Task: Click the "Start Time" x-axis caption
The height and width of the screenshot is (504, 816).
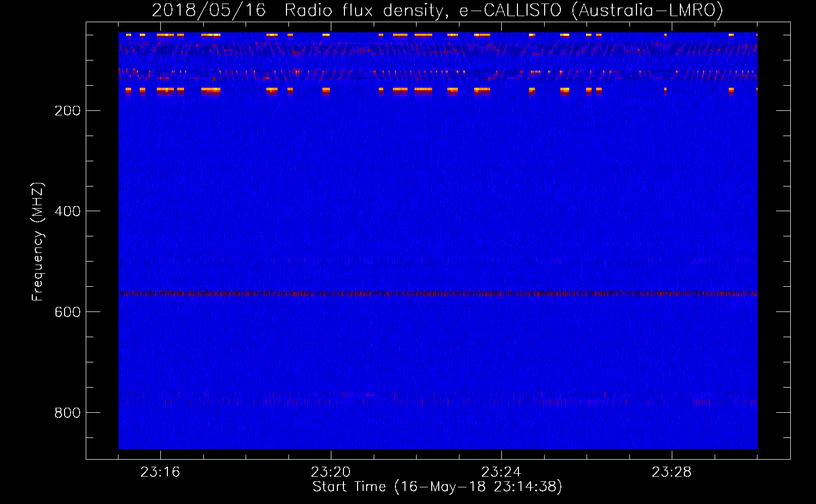Action: tap(349, 487)
